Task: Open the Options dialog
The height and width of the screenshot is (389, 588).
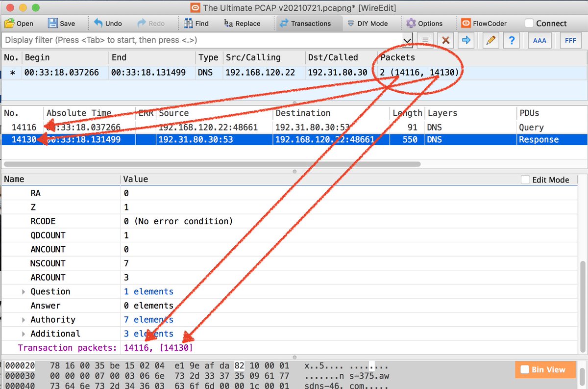Action: (424, 23)
